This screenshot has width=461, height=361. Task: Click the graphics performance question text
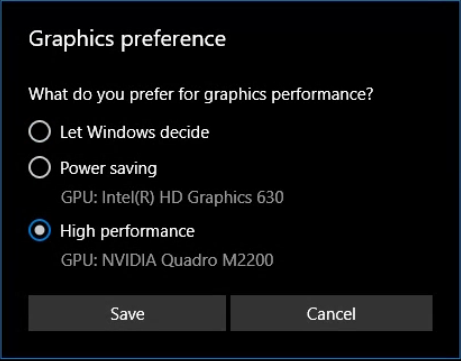(x=201, y=94)
